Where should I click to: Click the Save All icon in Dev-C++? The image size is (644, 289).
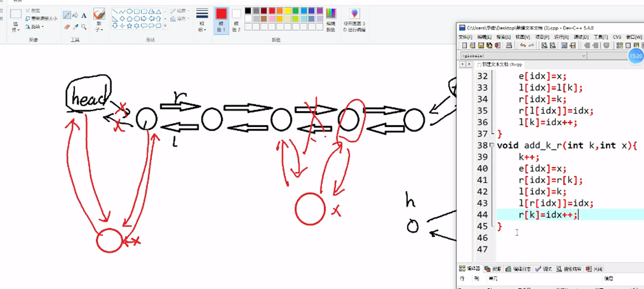point(489,46)
